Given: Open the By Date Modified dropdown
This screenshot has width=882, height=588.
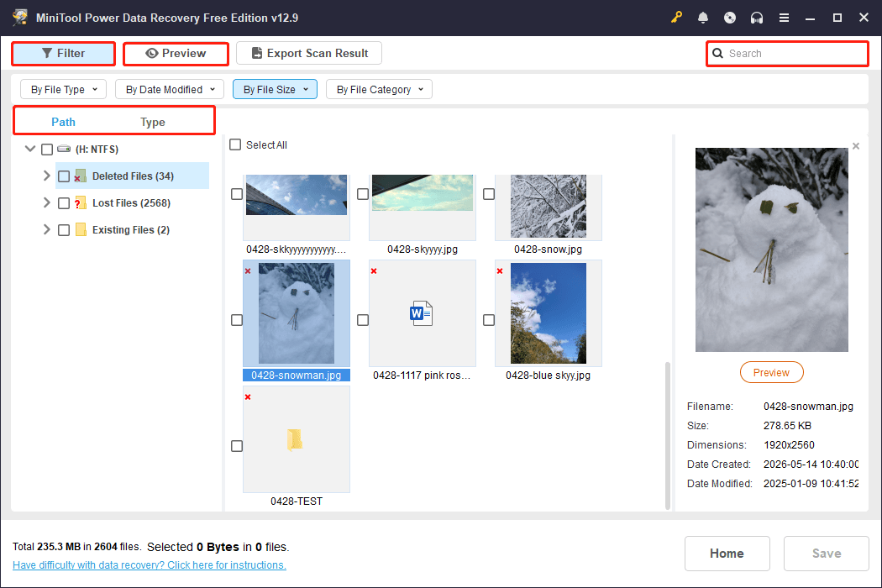Looking at the screenshot, I should (170, 90).
